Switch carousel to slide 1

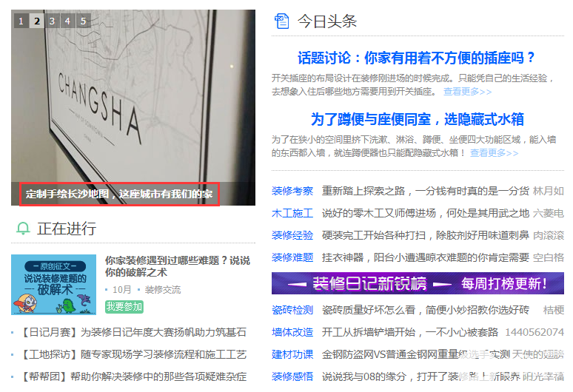tap(21, 21)
